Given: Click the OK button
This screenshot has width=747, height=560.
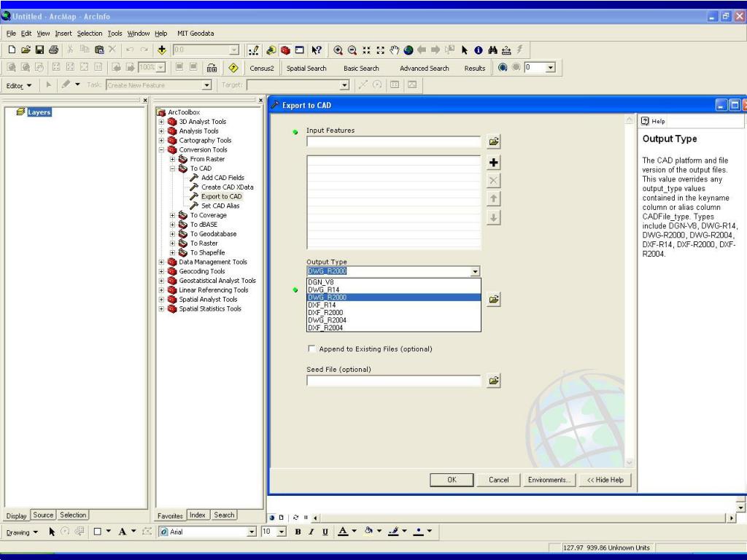Looking at the screenshot, I should click(x=452, y=480).
